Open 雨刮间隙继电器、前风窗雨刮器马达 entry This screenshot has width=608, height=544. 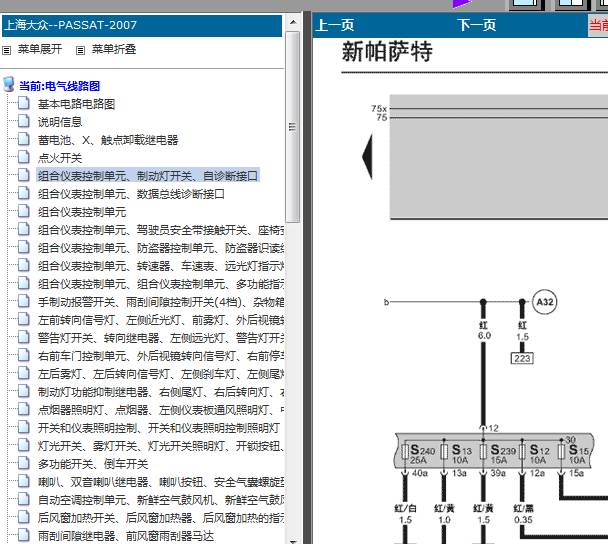[126, 536]
